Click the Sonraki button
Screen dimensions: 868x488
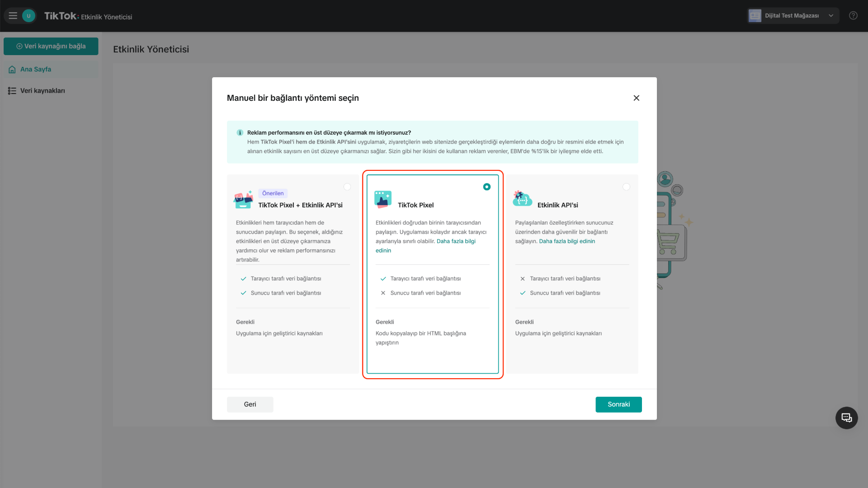tap(618, 404)
